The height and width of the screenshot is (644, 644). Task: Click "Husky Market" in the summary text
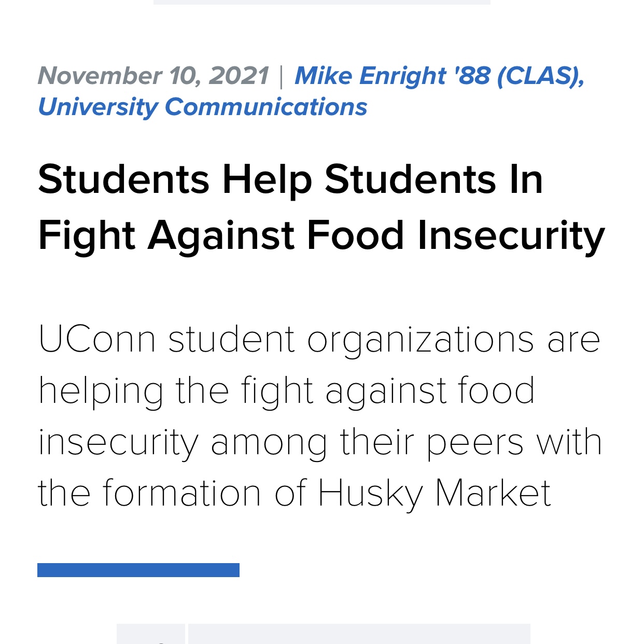point(434,493)
